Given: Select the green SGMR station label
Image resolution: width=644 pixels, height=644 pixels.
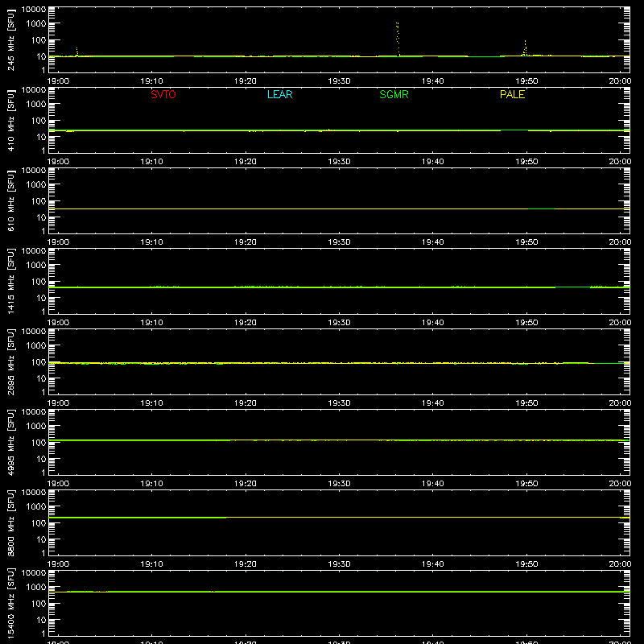Looking at the screenshot, I should coord(394,94).
